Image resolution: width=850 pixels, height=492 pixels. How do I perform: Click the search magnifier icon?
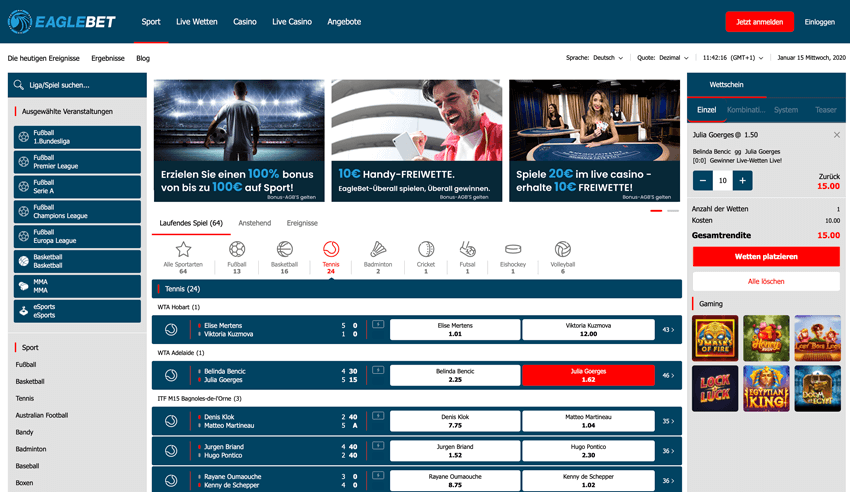coord(18,85)
